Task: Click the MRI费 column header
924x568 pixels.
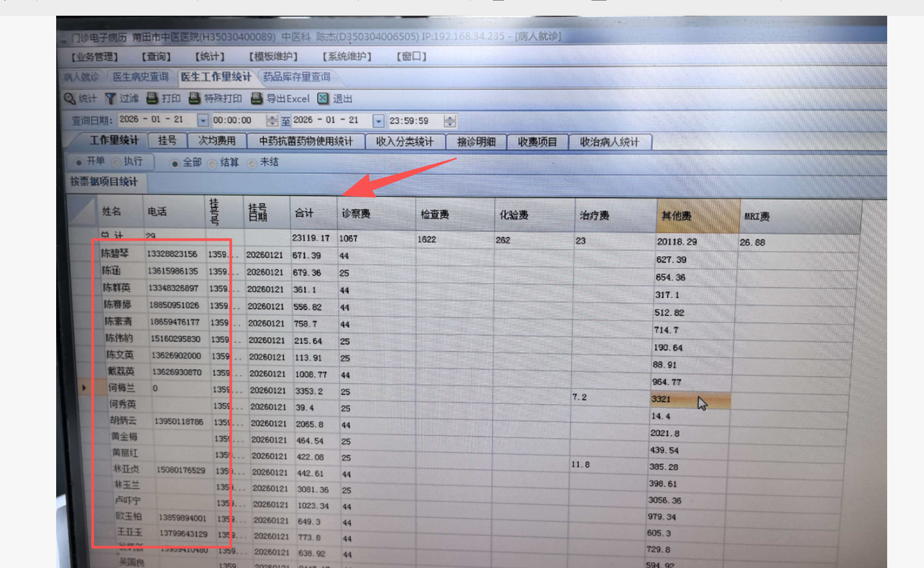Action: tap(800, 217)
